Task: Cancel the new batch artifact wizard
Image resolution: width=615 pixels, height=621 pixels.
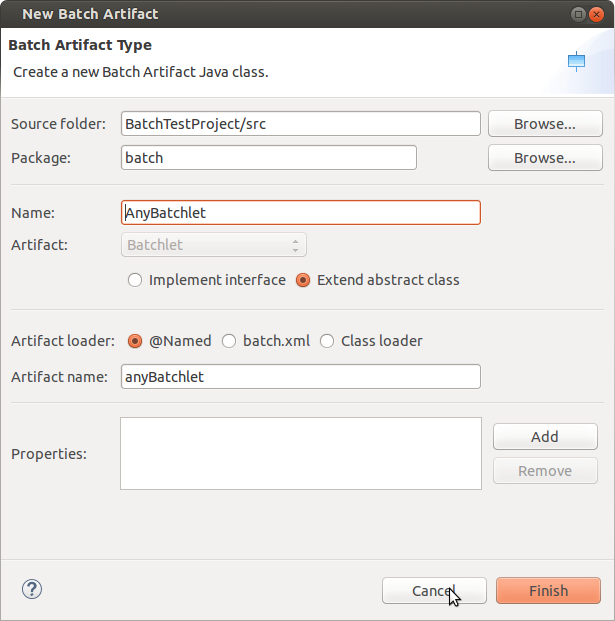Action: click(x=434, y=591)
